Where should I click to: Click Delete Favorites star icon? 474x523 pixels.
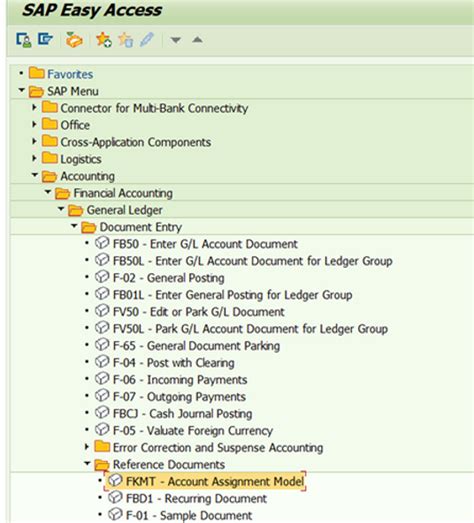pos(126,40)
